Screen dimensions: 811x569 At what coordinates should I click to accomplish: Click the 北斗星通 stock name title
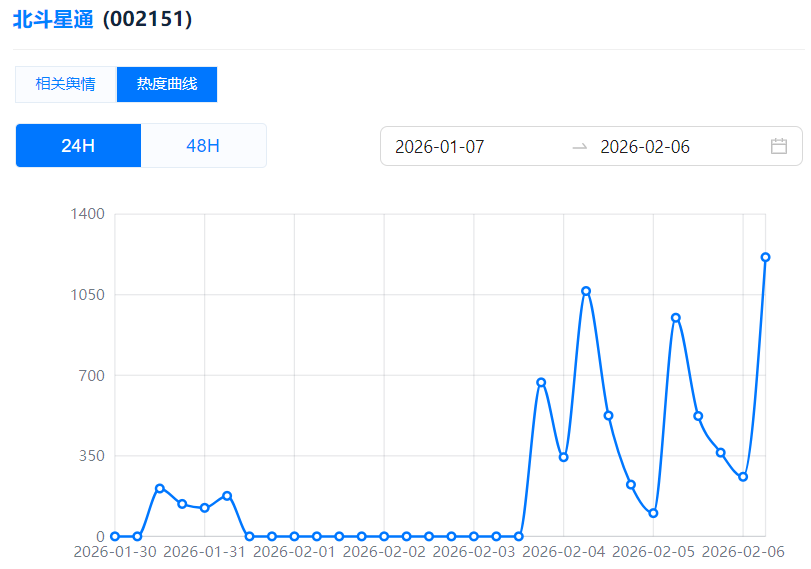pyautogui.click(x=53, y=20)
